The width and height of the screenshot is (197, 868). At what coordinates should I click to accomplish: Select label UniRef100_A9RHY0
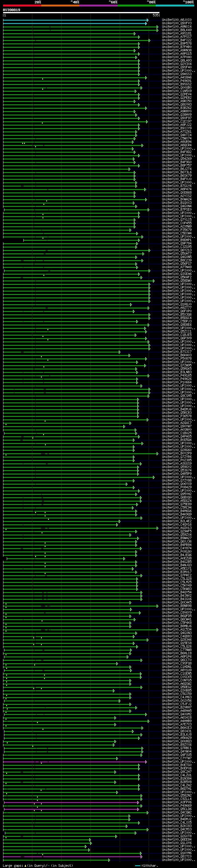click(x=177, y=111)
